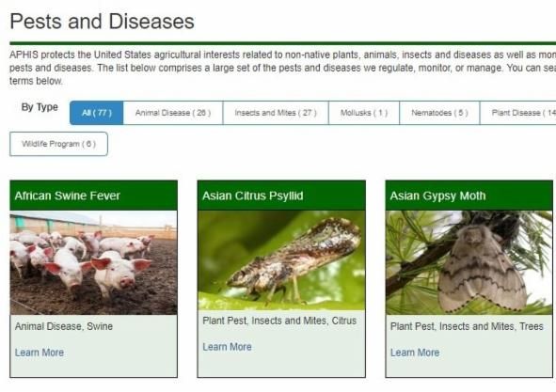The image size is (556, 392).
Task: Click the Plant Pest, Insects and Mites, Citrus text
Action: [279, 321]
